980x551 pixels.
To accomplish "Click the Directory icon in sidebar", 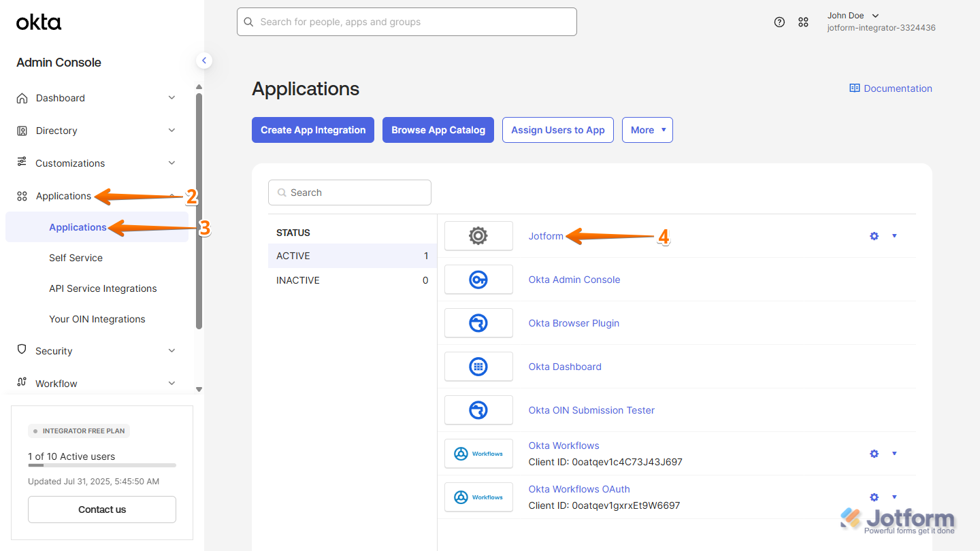I will [x=22, y=131].
